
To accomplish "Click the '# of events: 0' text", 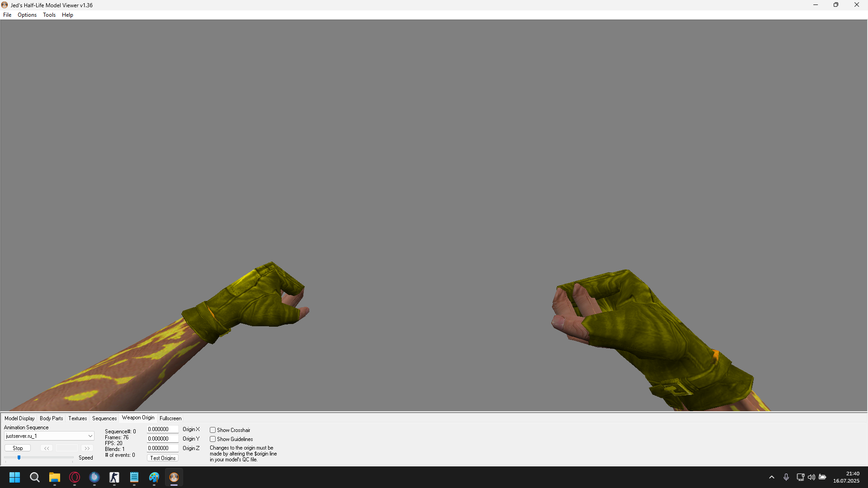I will coord(120,455).
